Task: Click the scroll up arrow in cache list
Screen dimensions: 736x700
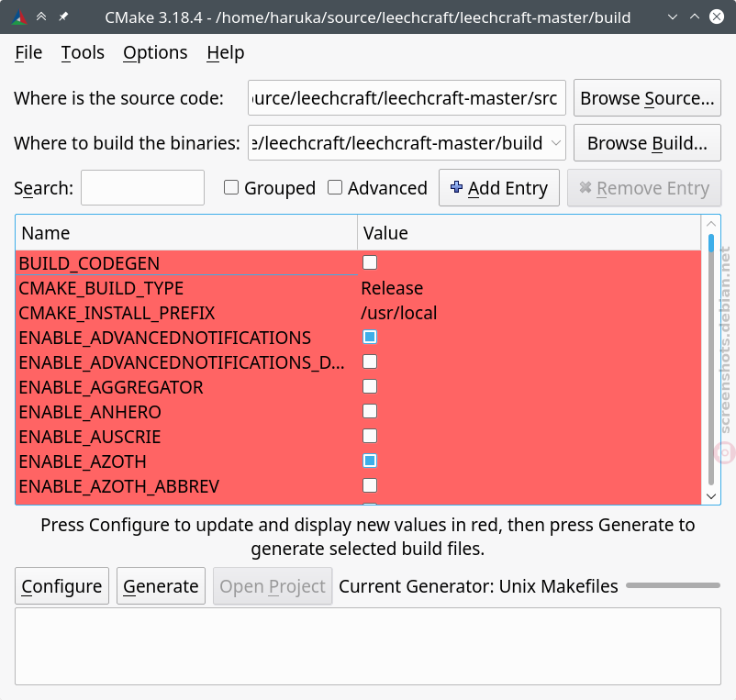Action: [710, 224]
